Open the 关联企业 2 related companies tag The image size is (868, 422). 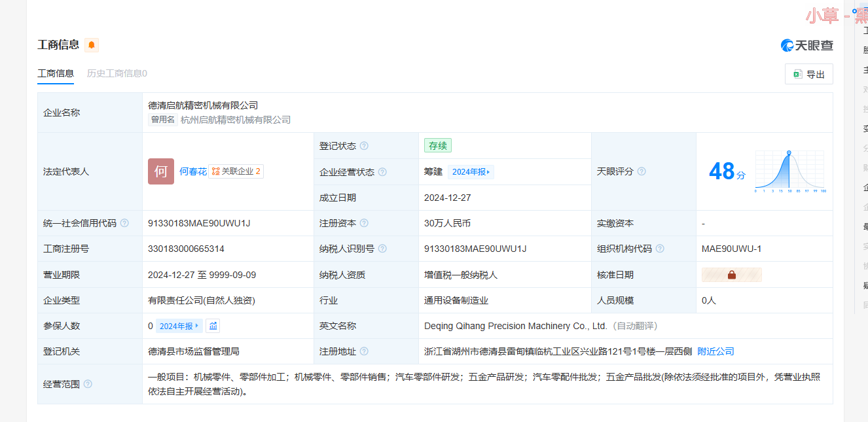point(236,171)
